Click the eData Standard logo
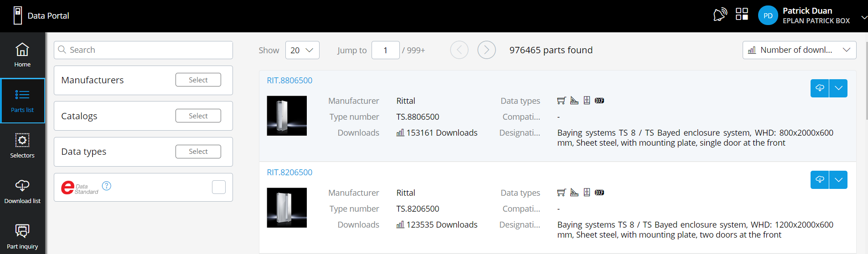 tap(79, 188)
